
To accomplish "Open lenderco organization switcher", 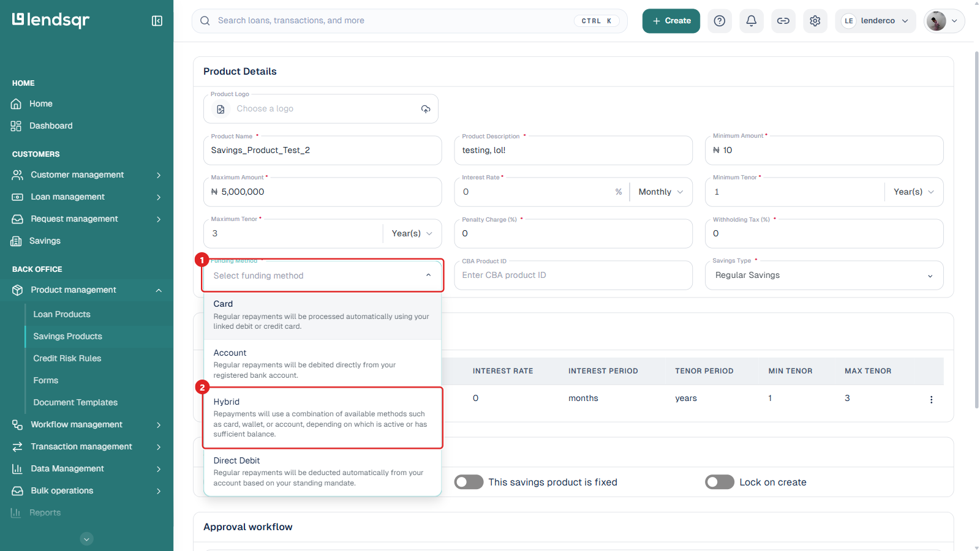I will 875,21.
